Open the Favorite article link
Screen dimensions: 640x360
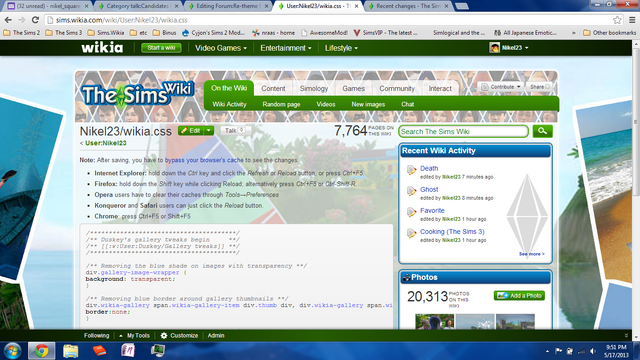432,211
